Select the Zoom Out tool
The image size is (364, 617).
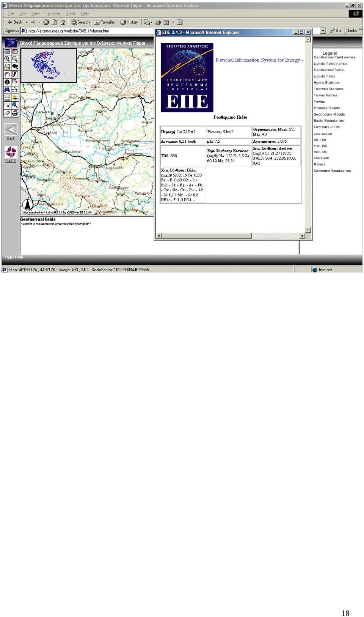[15, 59]
